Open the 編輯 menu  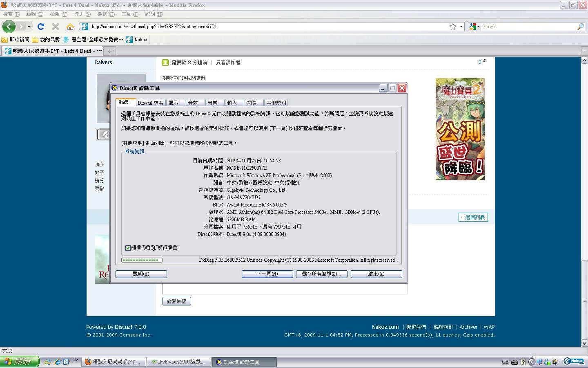pos(34,14)
